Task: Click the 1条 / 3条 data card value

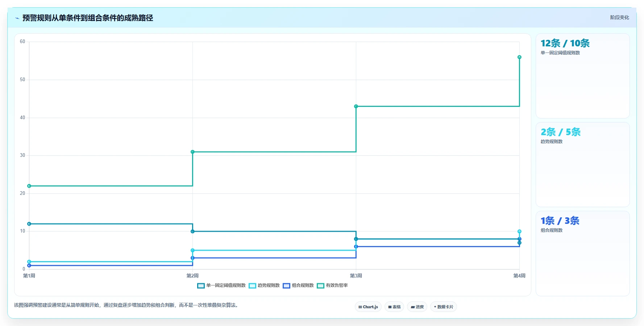Action: [560, 221]
